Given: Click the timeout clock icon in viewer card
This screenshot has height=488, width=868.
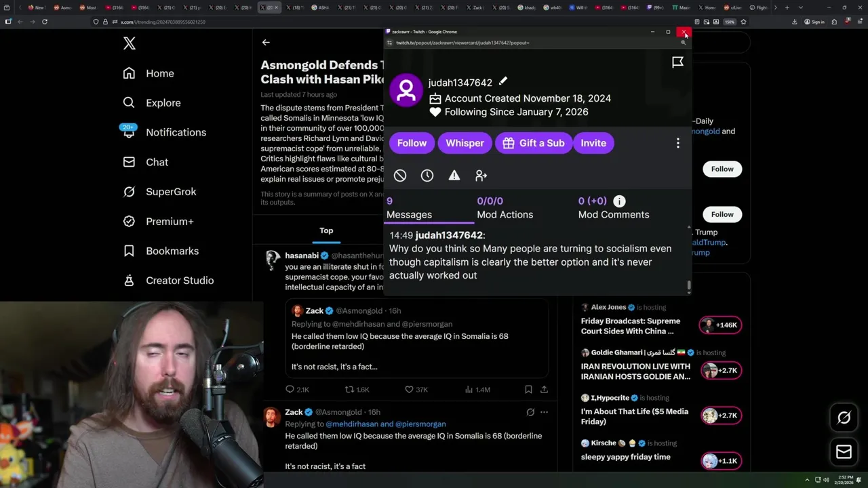Looking at the screenshot, I should (x=427, y=176).
